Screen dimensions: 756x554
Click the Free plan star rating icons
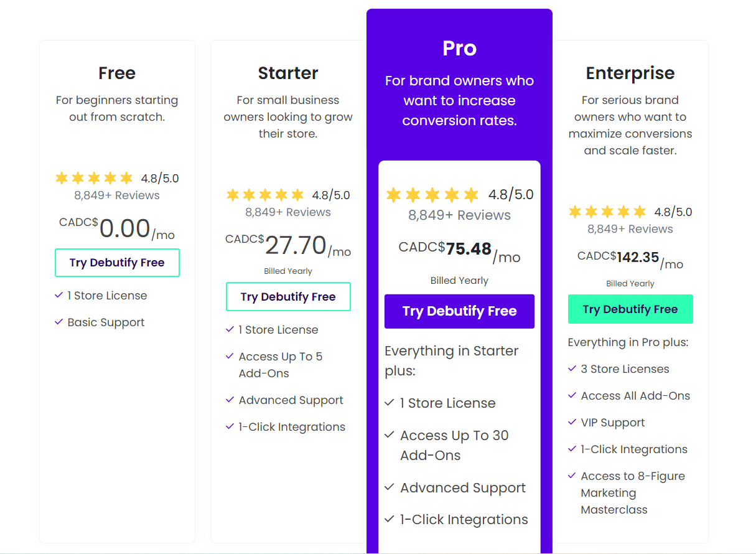[x=94, y=179]
